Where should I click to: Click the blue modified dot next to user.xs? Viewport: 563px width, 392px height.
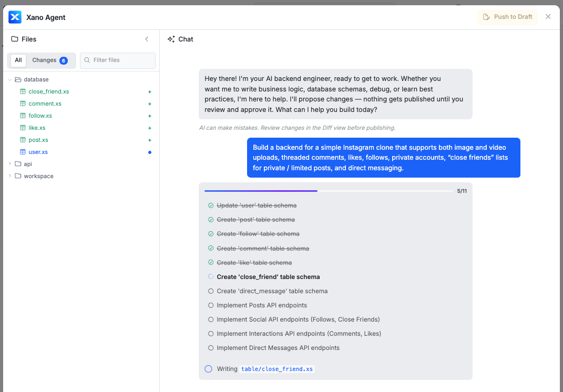click(x=150, y=152)
